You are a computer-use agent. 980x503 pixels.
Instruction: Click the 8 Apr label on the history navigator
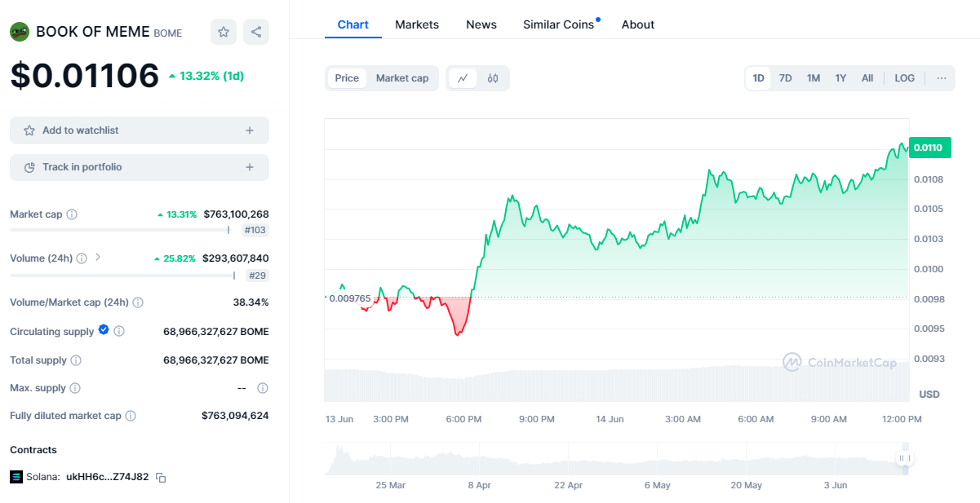coord(479,485)
